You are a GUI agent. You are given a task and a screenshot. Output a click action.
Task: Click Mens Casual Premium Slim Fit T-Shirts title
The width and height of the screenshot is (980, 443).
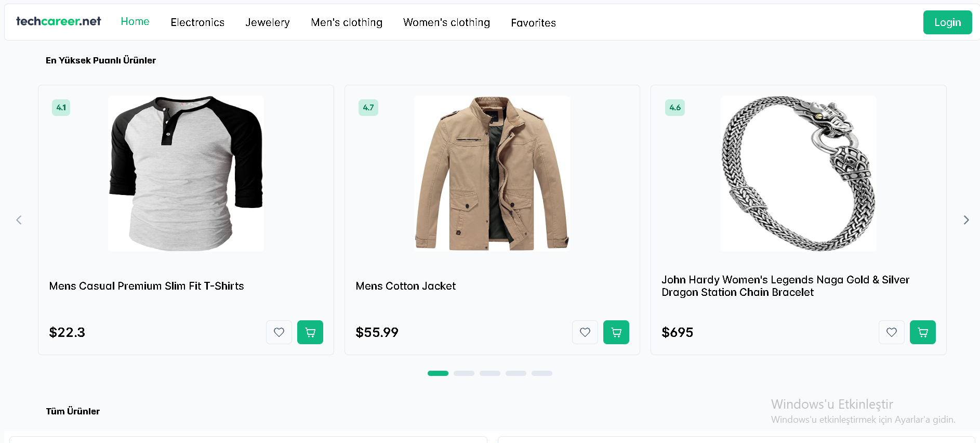click(147, 286)
